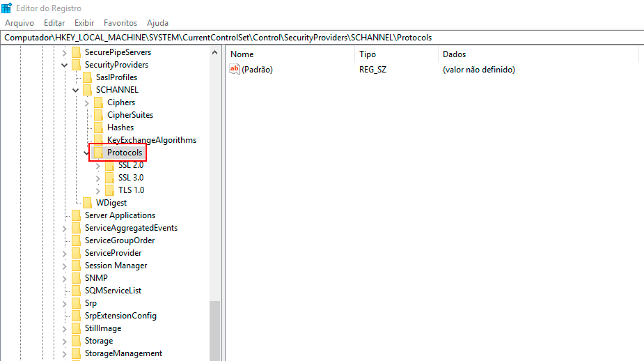The width and height of the screenshot is (644, 361).
Task: Click the Ciphers folder icon
Action: 98,102
